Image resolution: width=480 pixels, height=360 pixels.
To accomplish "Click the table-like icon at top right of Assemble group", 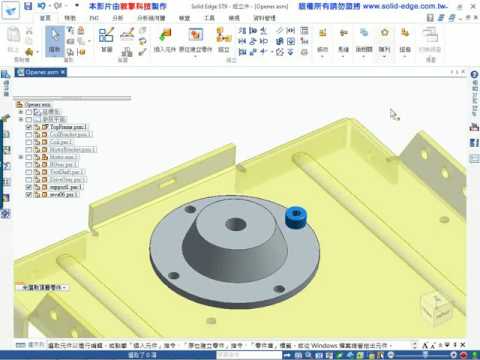I will coord(304,31).
